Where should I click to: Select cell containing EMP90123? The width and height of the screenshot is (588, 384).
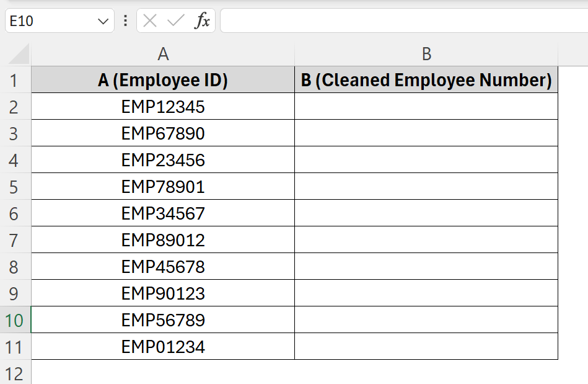click(x=163, y=293)
